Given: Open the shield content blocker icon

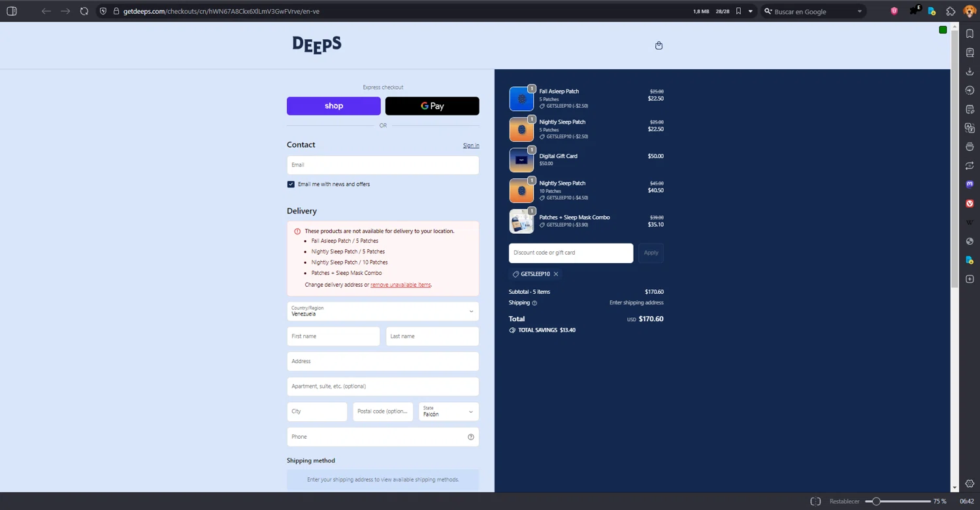Looking at the screenshot, I should click(103, 11).
